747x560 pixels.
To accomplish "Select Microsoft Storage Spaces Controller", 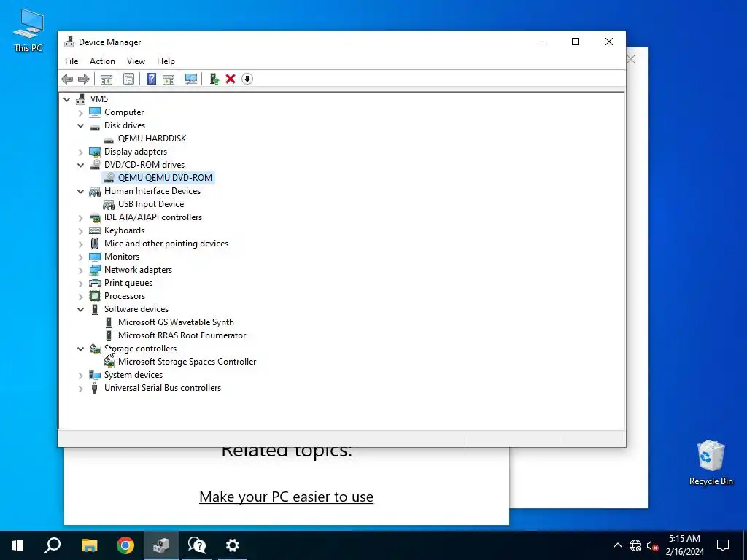I will point(187,362).
